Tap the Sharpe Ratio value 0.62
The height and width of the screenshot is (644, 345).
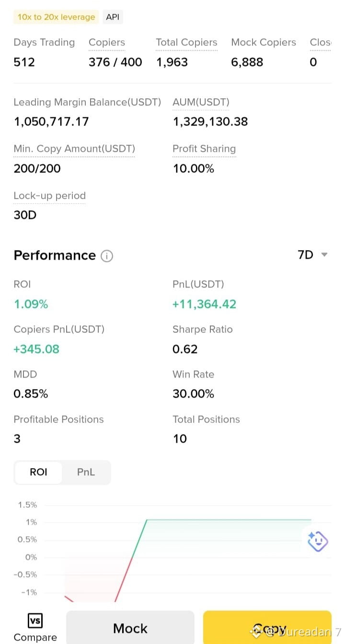185,349
